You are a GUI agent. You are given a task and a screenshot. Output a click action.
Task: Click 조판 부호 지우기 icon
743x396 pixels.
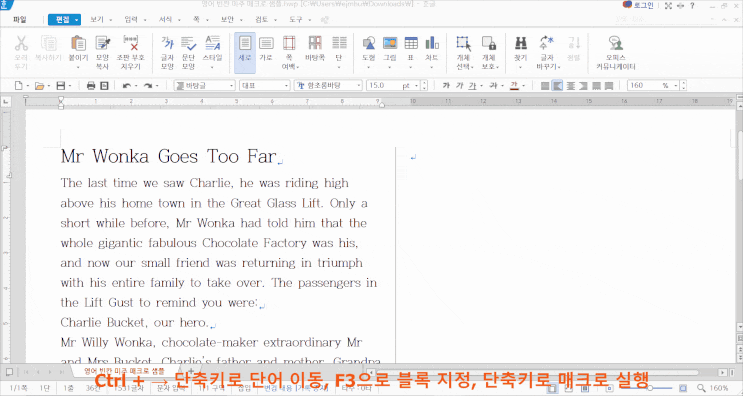130,44
